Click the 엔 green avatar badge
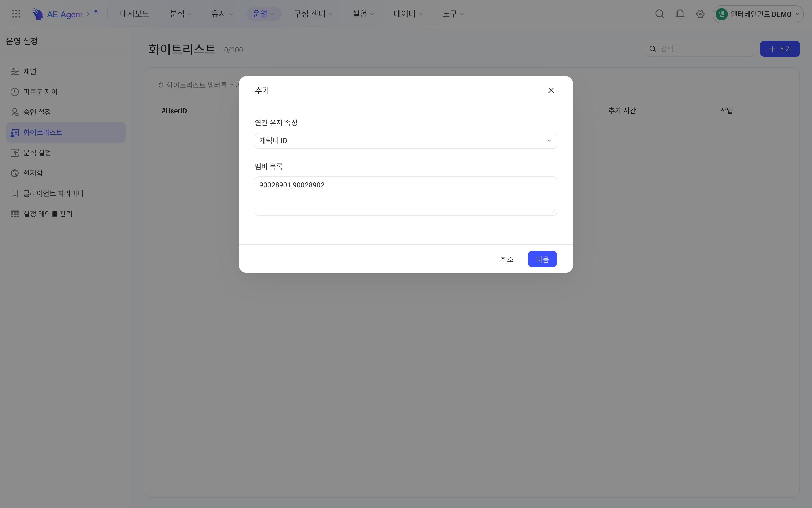 pos(721,14)
